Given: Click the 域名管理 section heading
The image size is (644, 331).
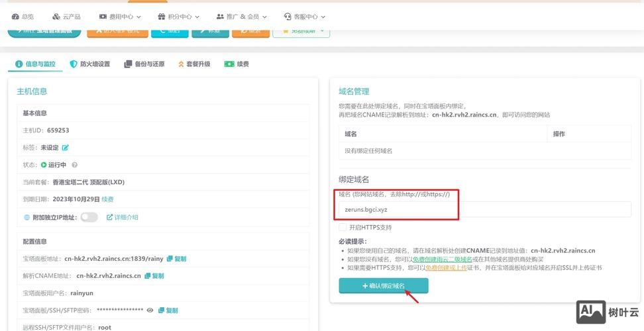Looking at the screenshot, I should coord(354,91).
